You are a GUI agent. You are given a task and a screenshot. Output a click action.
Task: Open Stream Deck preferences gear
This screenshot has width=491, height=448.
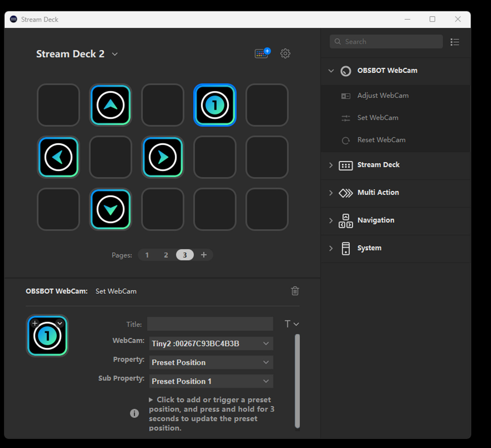[286, 53]
